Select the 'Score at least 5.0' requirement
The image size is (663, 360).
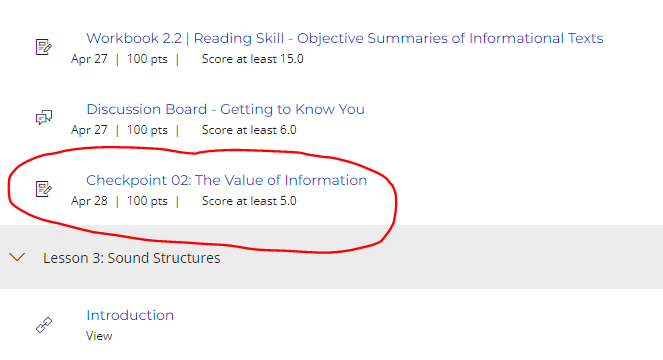[249, 201]
